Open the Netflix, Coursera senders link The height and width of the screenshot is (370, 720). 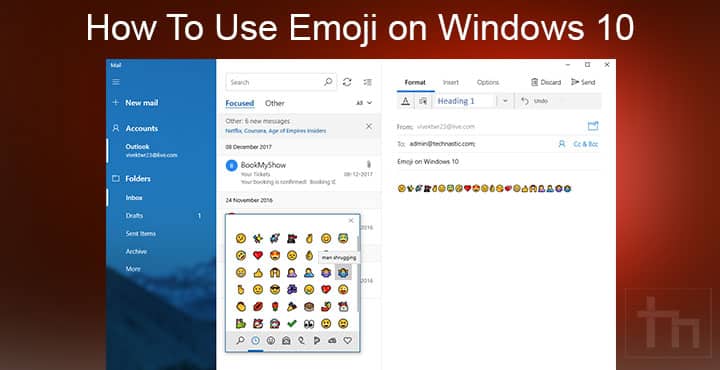(276, 131)
